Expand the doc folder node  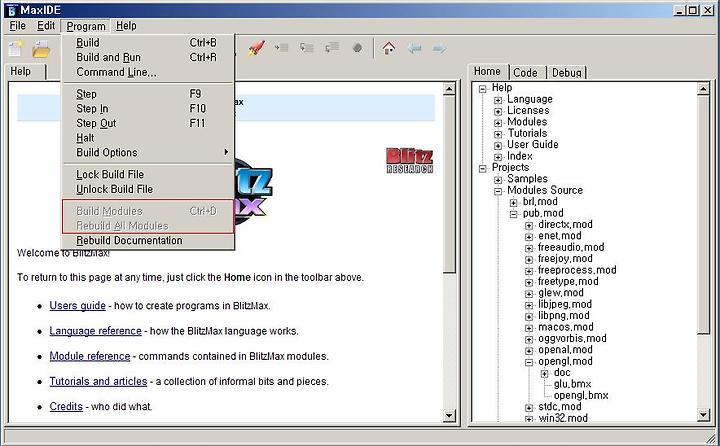point(545,374)
